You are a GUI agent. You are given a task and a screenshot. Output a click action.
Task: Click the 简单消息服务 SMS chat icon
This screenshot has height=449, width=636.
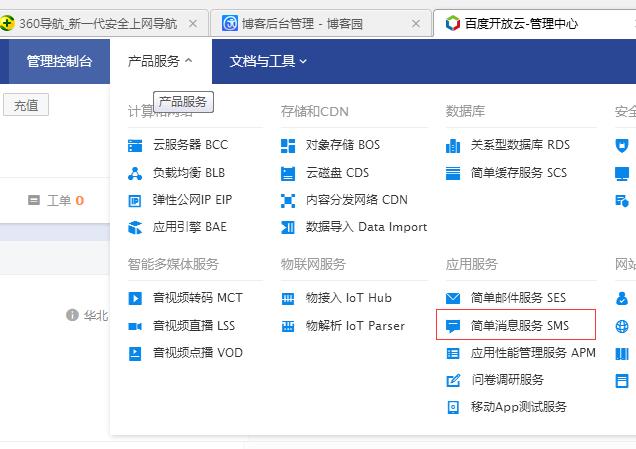coord(453,326)
